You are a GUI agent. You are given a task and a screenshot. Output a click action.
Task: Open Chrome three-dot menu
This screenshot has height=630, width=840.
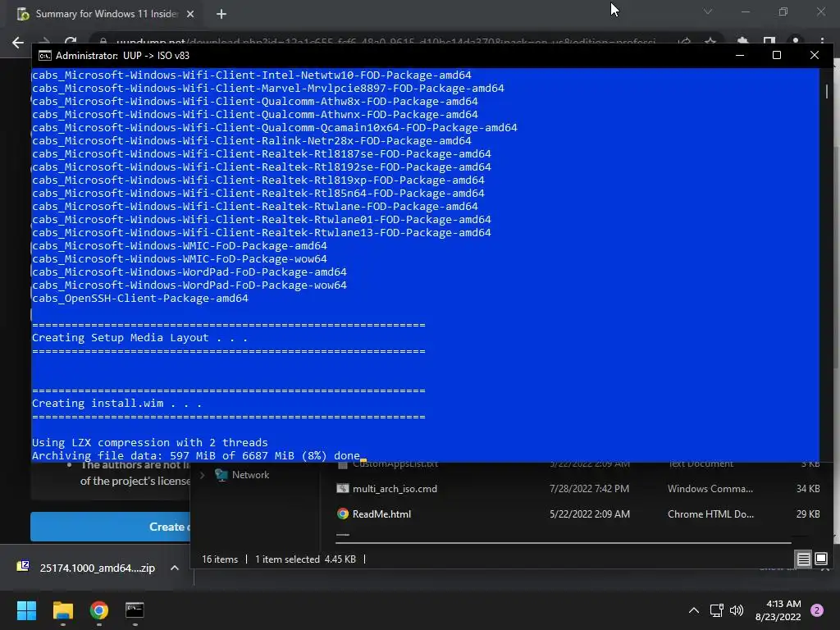point(822,42)
